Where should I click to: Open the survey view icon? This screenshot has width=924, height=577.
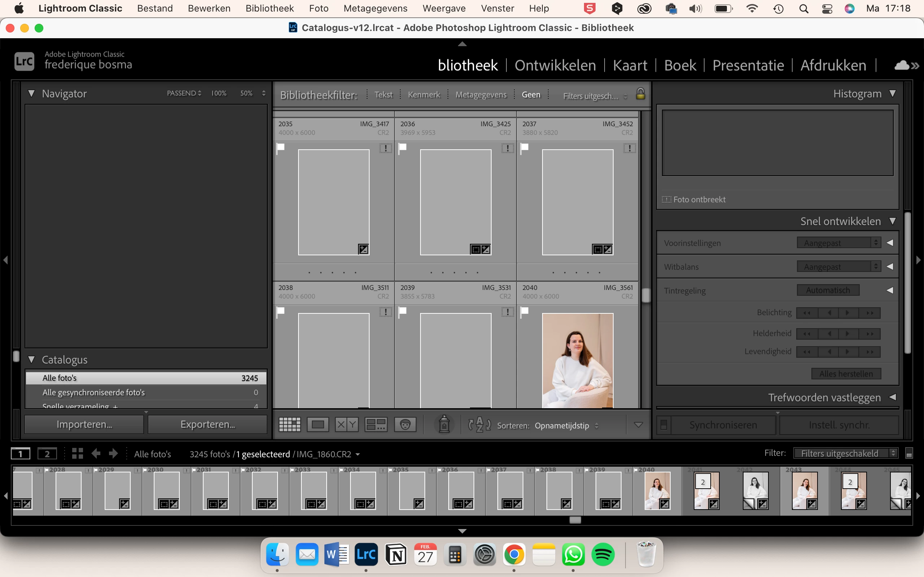point(376,424)
